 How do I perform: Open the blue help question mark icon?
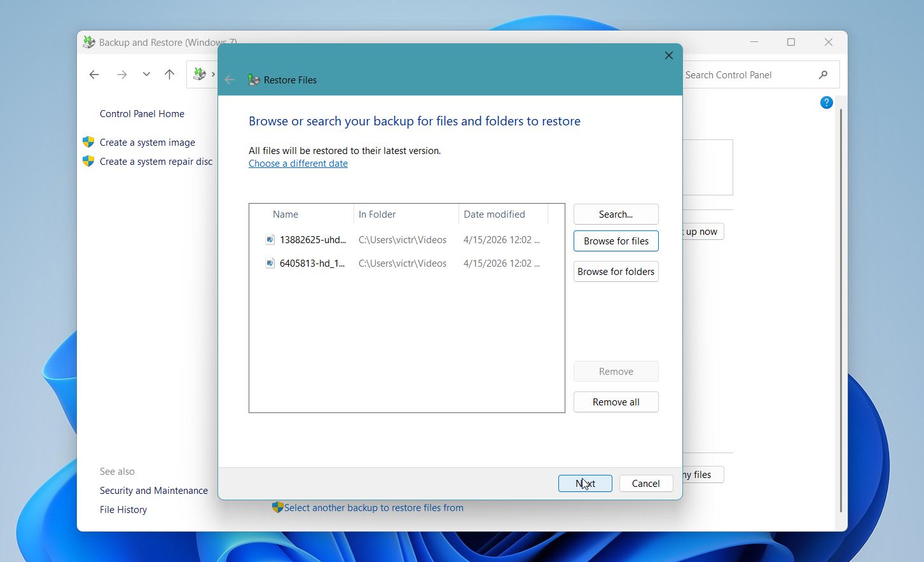click(827, 102)
